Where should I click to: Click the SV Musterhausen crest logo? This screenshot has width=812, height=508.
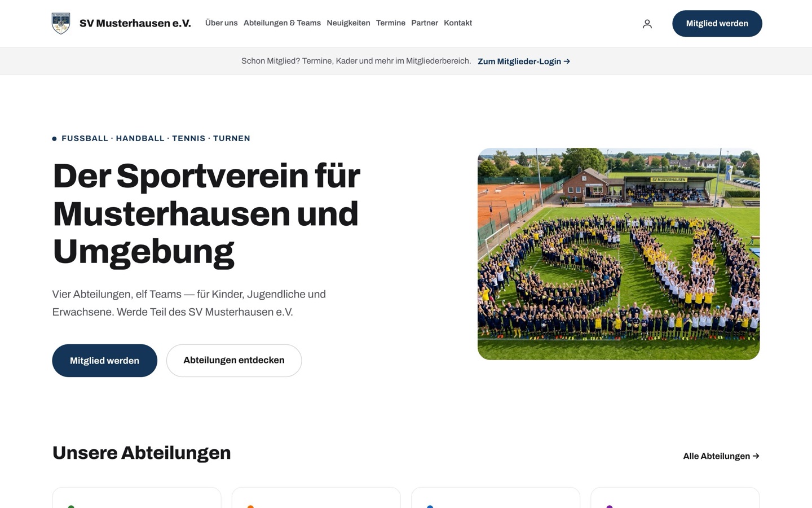coord(61,24)
